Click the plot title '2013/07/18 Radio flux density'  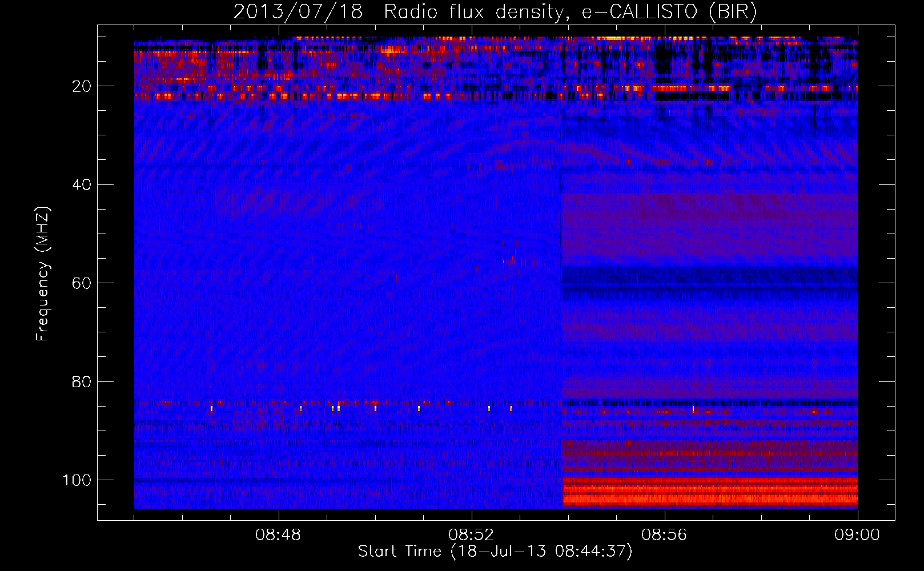pos(398,12)
